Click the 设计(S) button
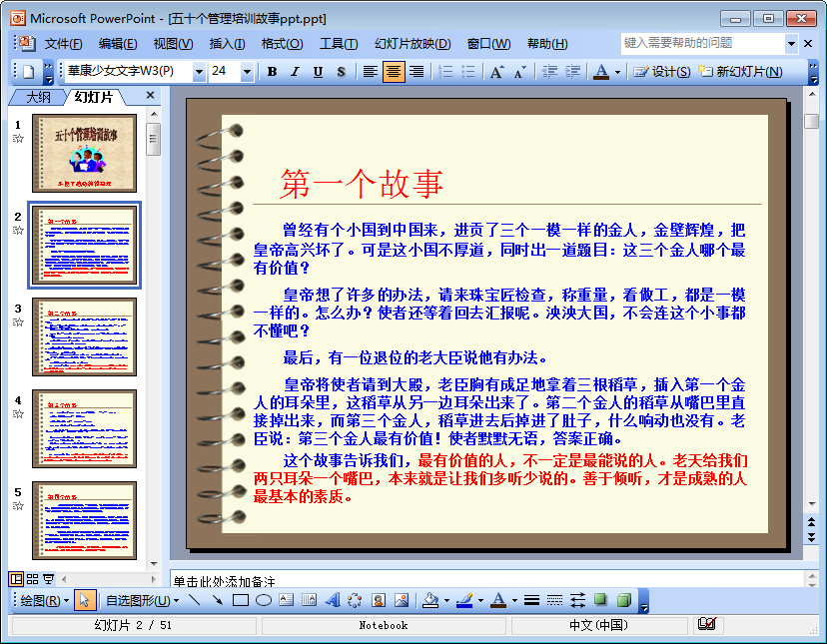 (662, 72)
